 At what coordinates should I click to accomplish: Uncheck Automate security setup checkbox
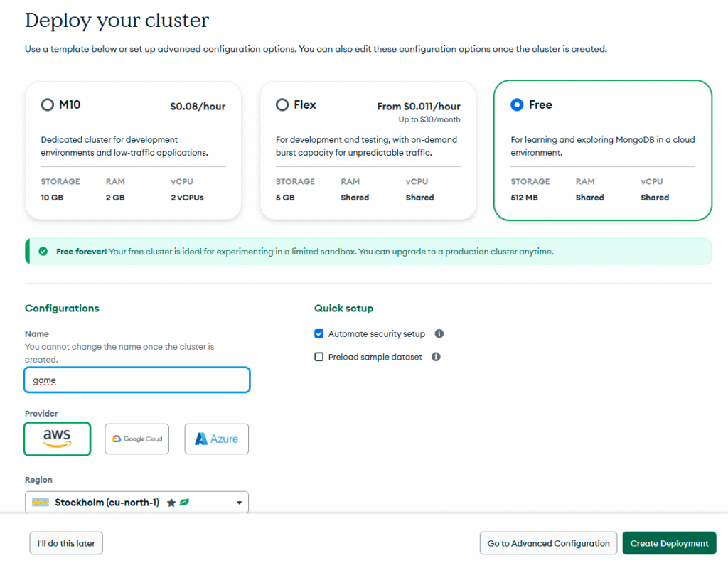[319, 333]
